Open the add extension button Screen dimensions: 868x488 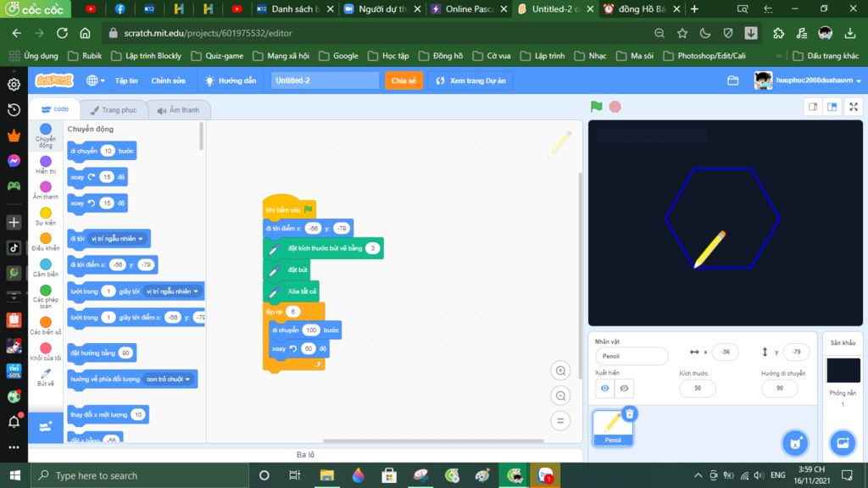[46, 427]
